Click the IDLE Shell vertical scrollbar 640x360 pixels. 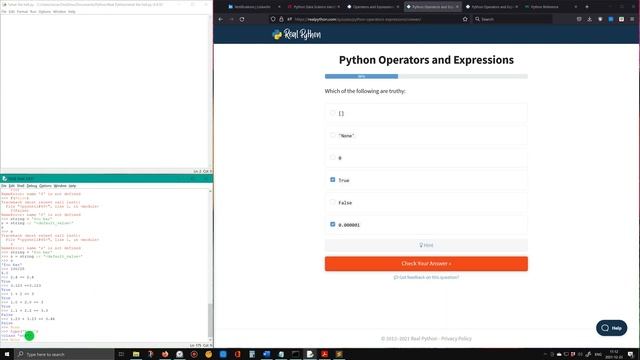click(x=210, y=265)
